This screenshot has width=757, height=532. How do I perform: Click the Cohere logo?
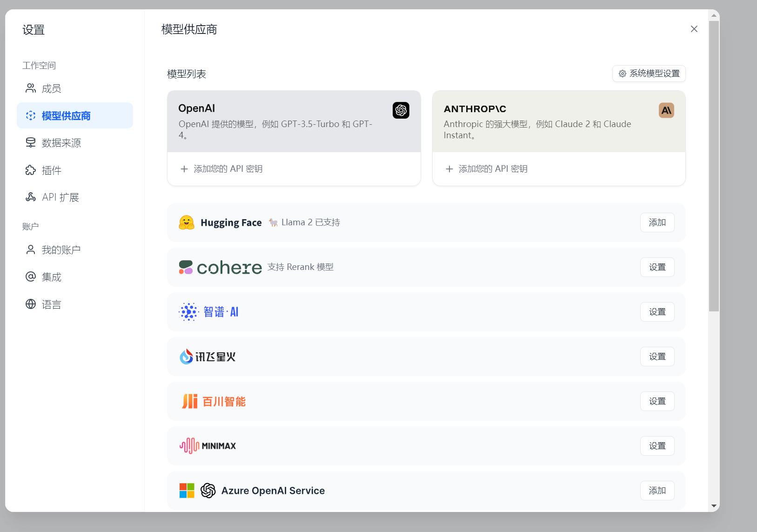(x=220, y=267)
